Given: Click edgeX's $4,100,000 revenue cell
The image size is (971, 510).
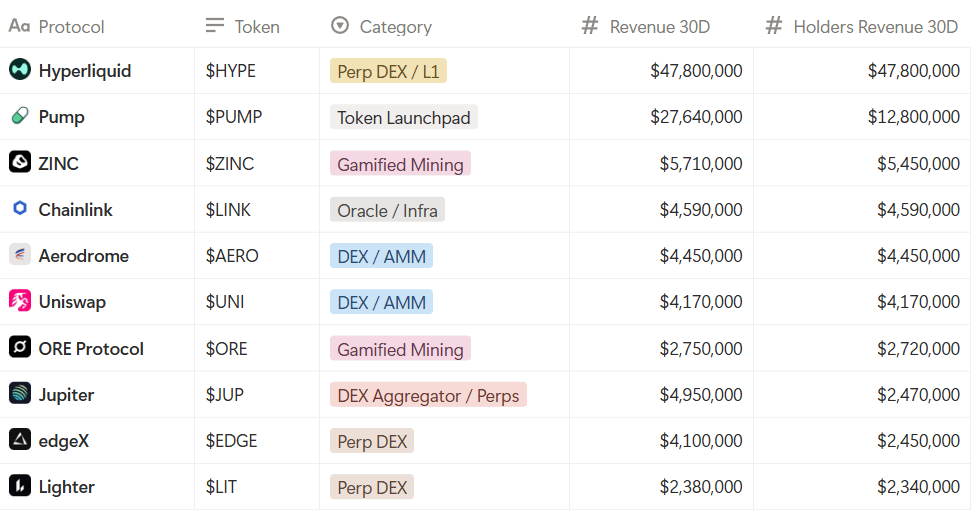Looking at the screenshot, I should pyautogui.click(x=661, y=440).
